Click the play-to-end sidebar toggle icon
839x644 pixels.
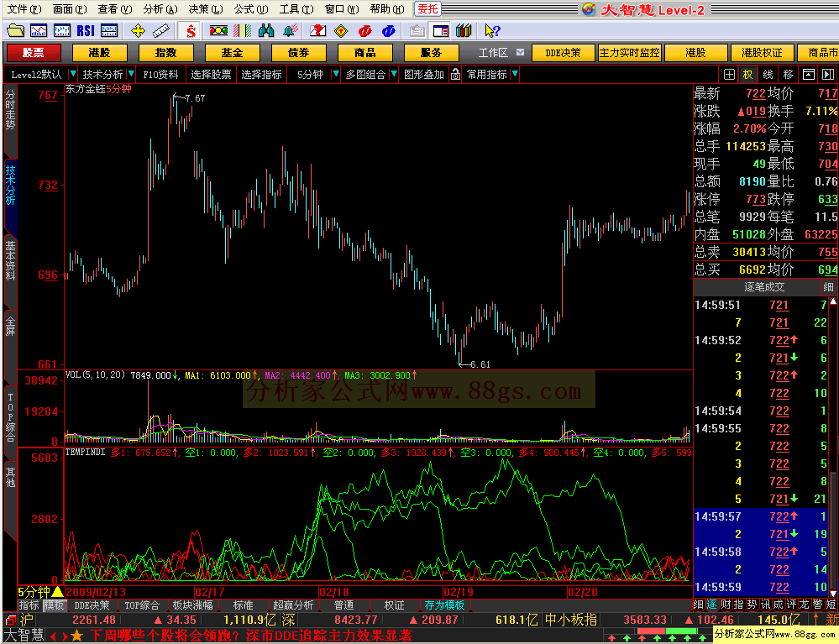pos(828,75)
